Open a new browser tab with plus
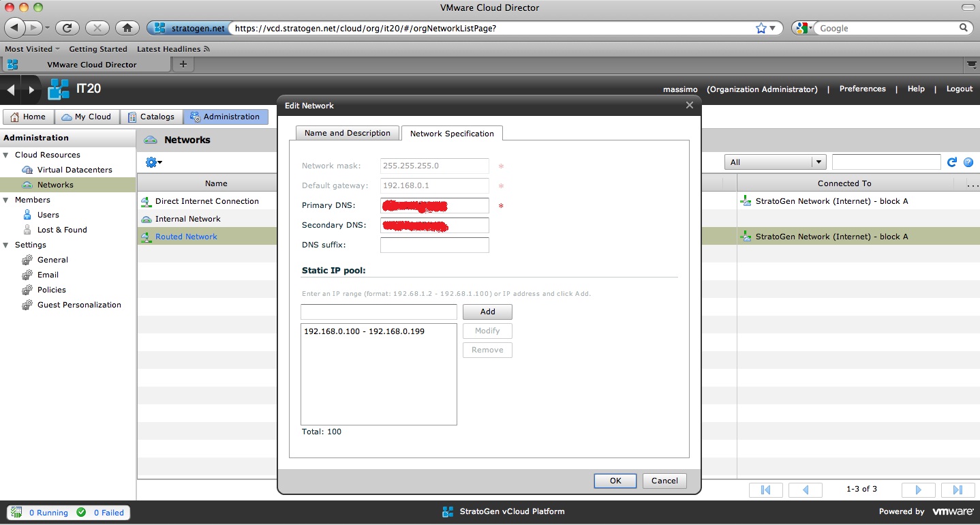Screen dimensions: 980x525 pyautogui.click(x=183, y=64)
